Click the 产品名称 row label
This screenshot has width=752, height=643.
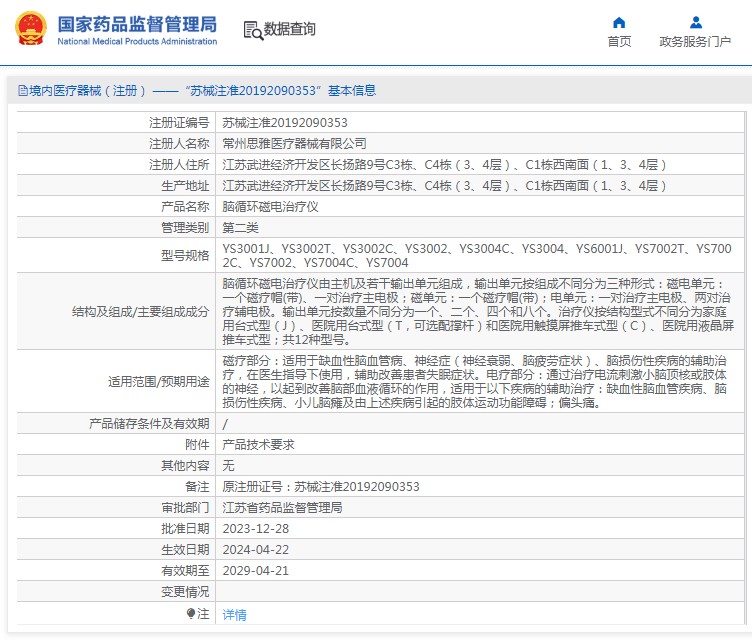point(185,207)
